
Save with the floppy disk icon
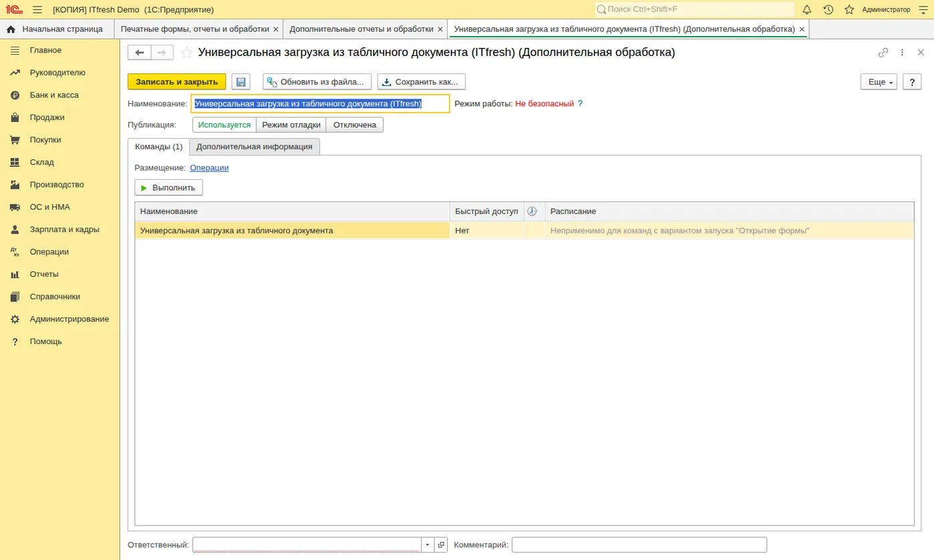pyautogui.click(x=241, y=82)
